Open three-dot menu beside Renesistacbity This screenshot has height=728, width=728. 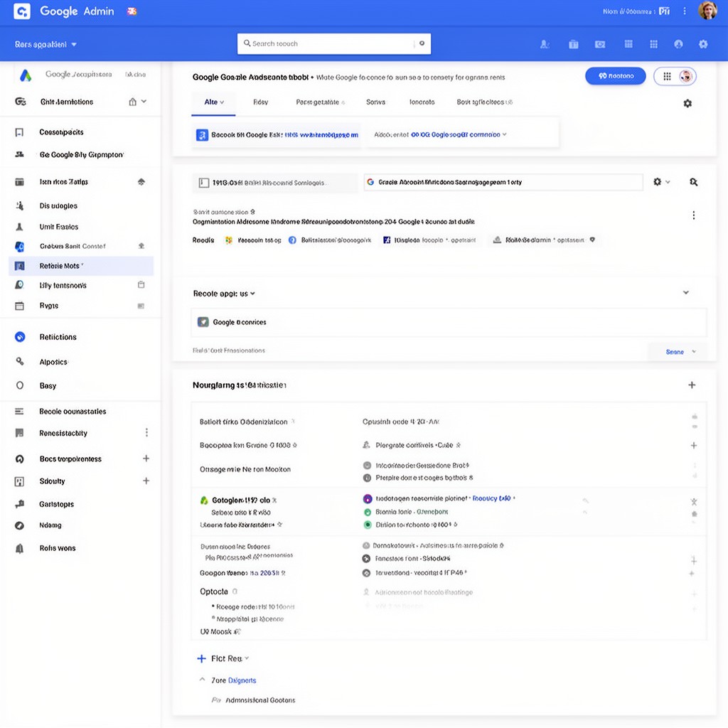pyautogui.click(x=146, y=433)
